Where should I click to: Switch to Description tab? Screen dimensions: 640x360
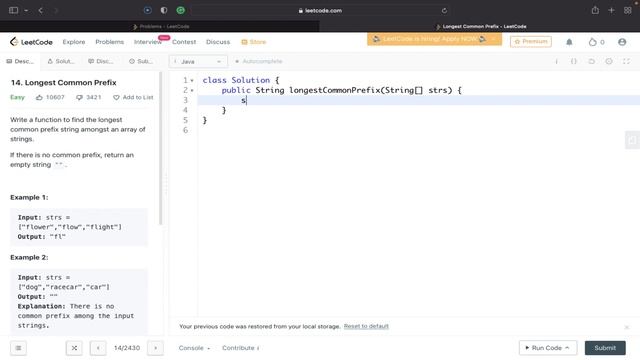tap(20, 61)
